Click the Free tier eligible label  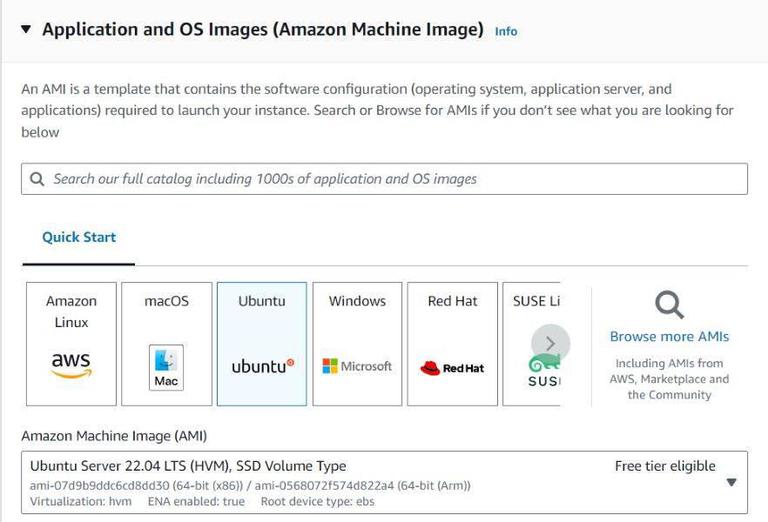tap(665, 466)
